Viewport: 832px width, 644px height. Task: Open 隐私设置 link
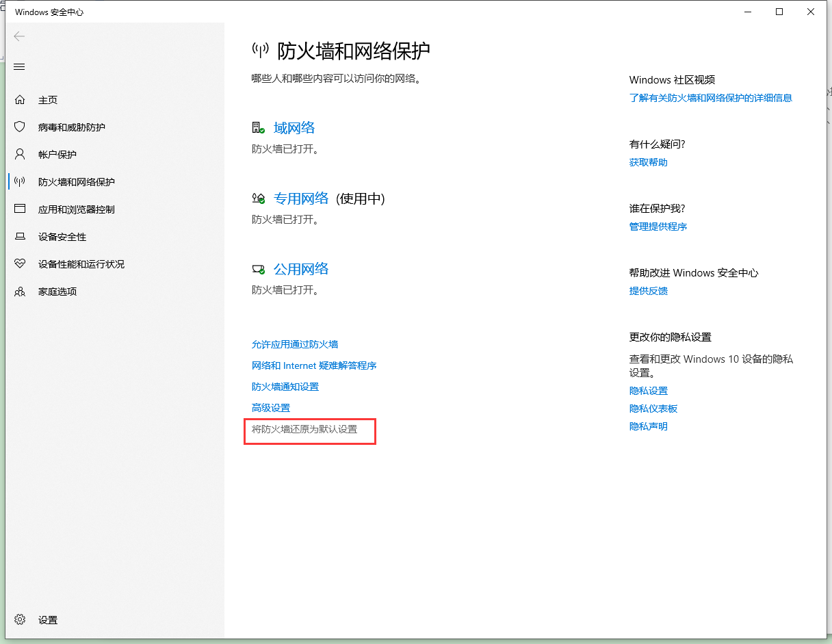point(649,391)
